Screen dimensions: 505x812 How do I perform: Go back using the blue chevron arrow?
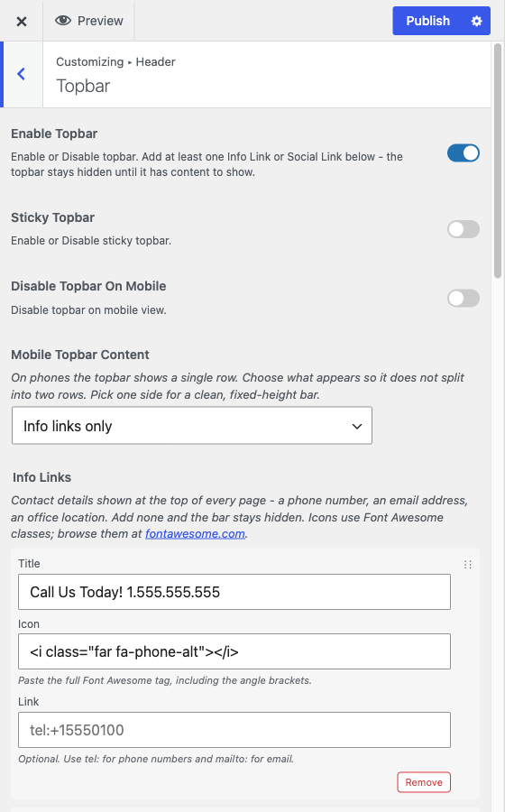pos(22,74)
